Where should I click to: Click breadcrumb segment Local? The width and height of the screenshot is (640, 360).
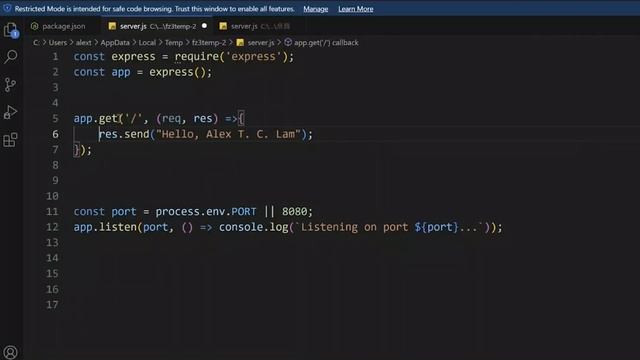pyautogui.click(x=147, y=42)
